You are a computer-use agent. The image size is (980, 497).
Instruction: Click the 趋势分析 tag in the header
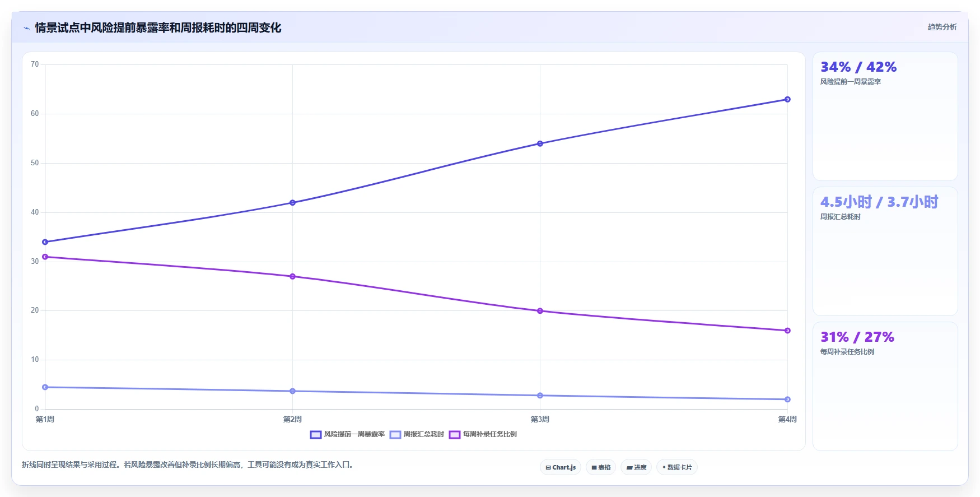pyautogui.click(x=942, y=27)
